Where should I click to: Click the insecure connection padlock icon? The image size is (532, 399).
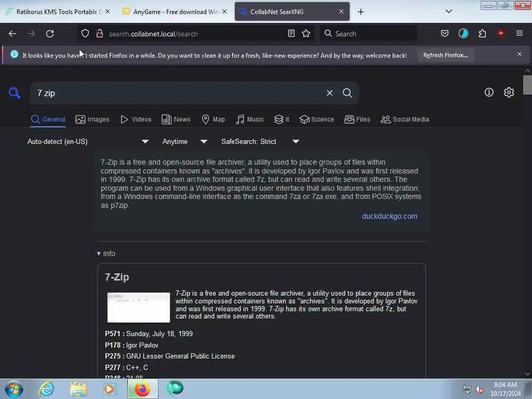tap(100, 33)
